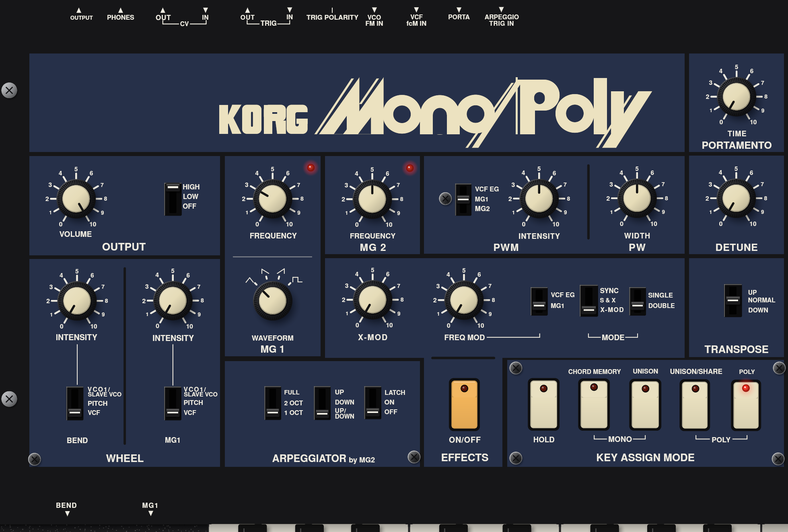Toggle the arpeggiator UP/DOWN direction switch
The image size is (788, 532).
[322, 403]
